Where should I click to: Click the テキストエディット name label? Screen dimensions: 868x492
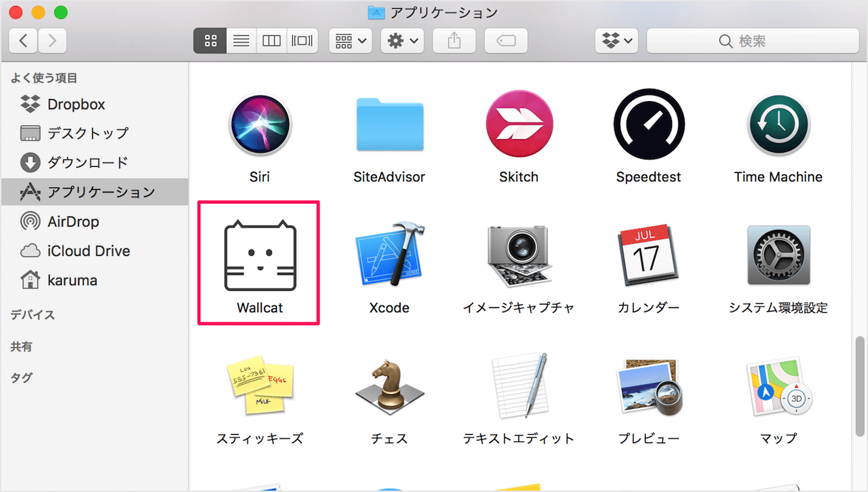[519, 438]
